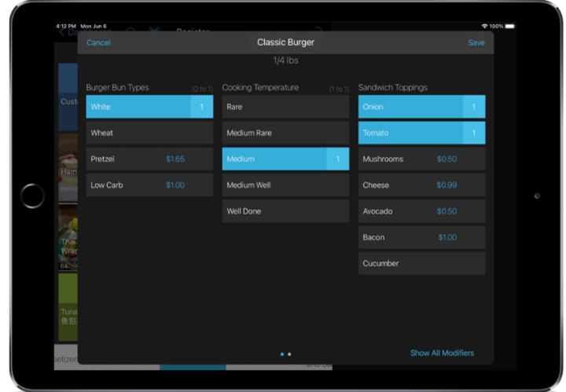Choose the Low Carb bun option
The height and width of the screenshot is (392, 566).
coord(149,185)
